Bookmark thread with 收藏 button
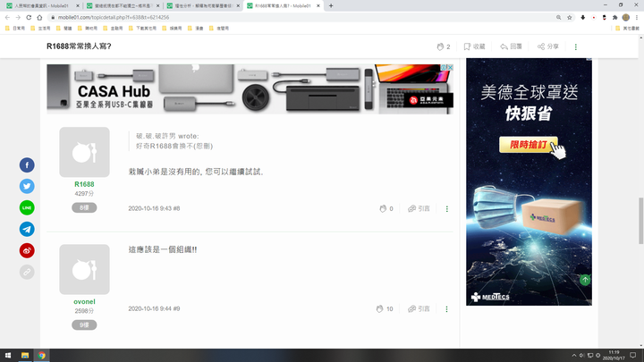This screenshot has height=362, width=644. tap(474, 46)
